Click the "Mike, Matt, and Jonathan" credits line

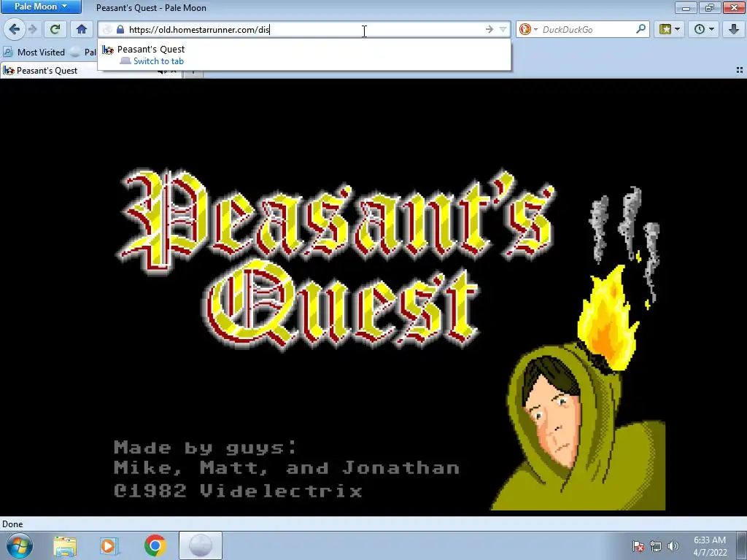click(287, 467)
